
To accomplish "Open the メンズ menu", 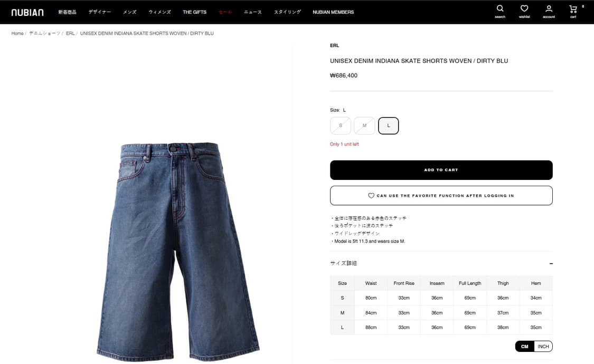I will [129, 12].
